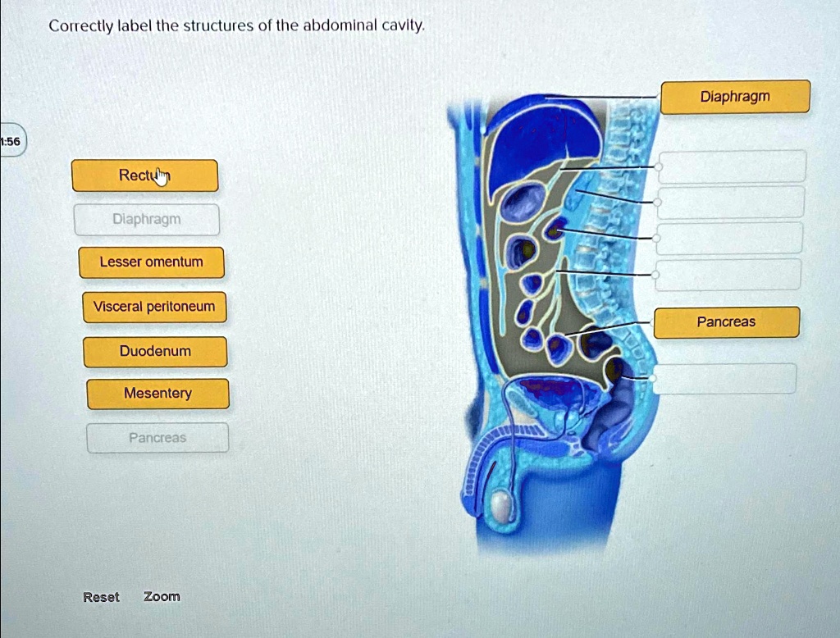Click the empty answer slot below Pancreas
This screenshot has height=638, width=840.
coord(725,378)
